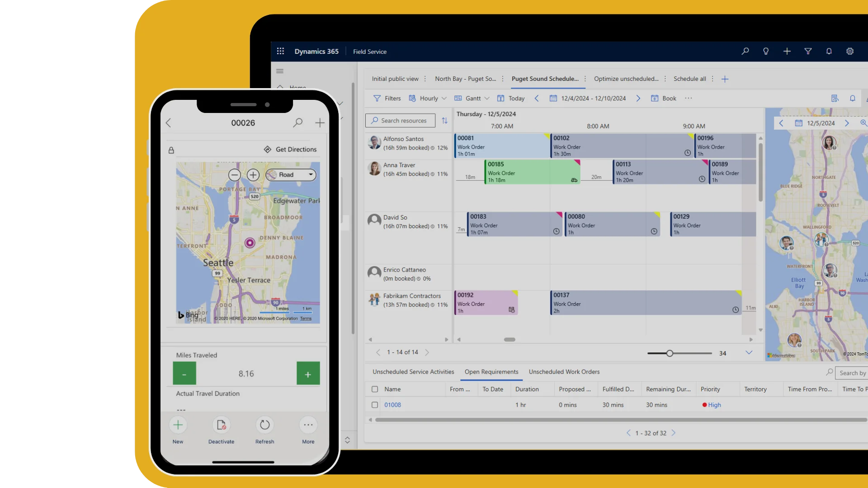Image resolution: width=868 pixels, height=488 pixels.
Task: Open advanced filter funnel icon in top bar
Action: tap(808, 51)
